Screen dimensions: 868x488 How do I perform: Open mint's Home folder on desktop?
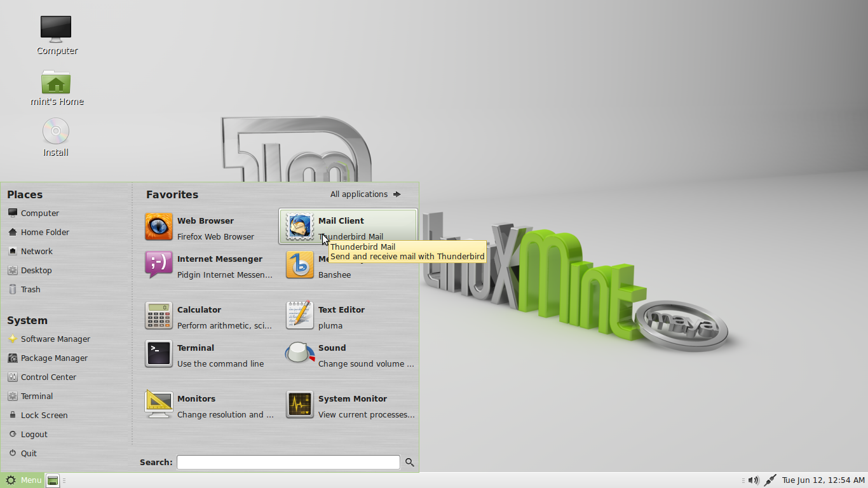56,83
